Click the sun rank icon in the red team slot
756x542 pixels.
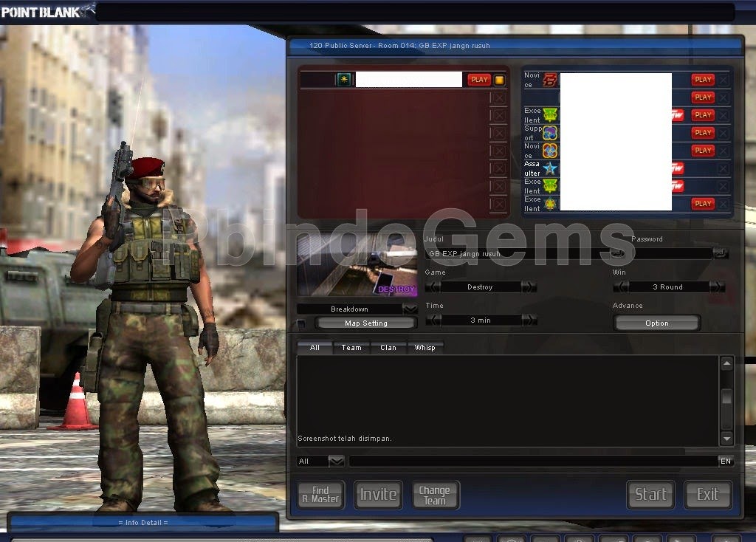point(344,80)
